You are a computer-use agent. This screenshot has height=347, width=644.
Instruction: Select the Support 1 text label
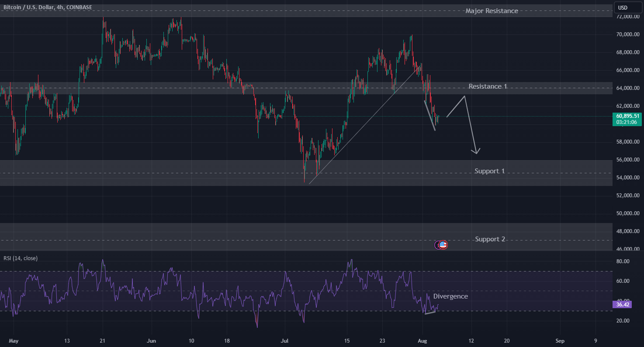pyautogui.click(x=489, y=171)
